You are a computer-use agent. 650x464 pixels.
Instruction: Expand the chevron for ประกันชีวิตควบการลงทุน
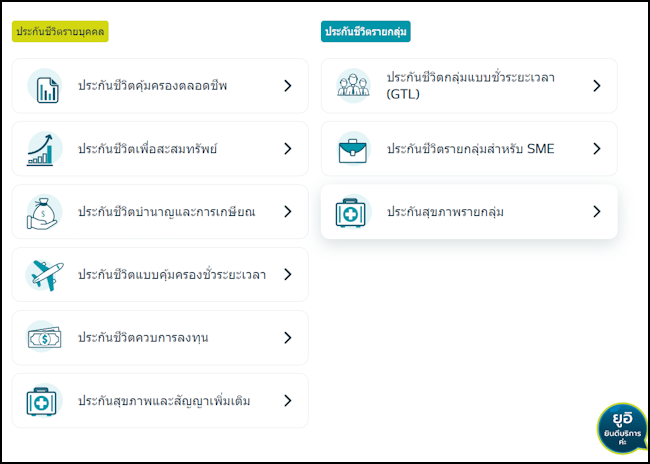coord(288,338)
